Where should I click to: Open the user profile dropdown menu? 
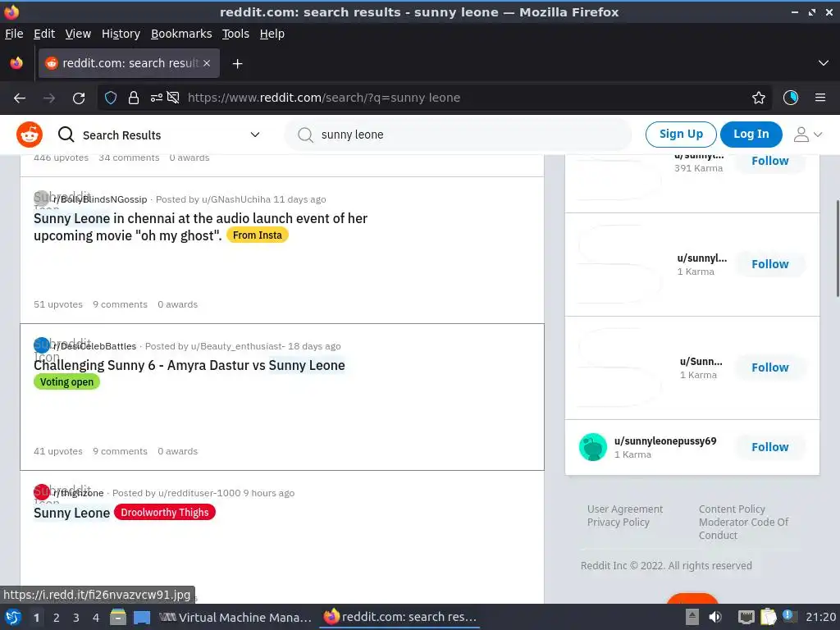point(808,135)
